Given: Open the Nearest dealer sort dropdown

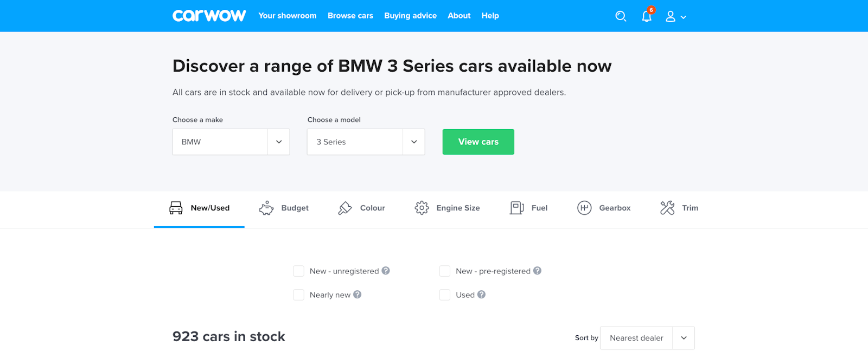Looking at the screenshot, I should click(647, 338).
